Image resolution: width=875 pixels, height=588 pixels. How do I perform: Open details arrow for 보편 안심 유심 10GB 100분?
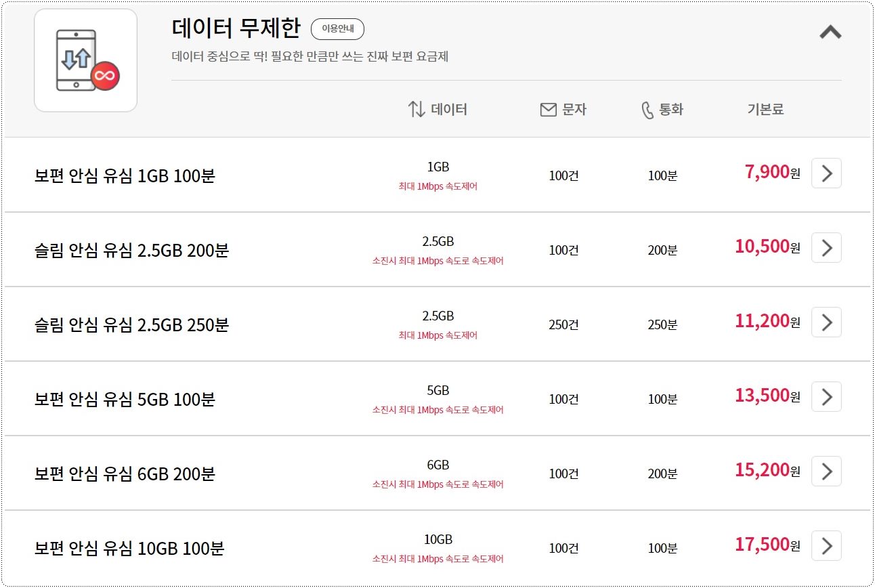tap(826, 545)
